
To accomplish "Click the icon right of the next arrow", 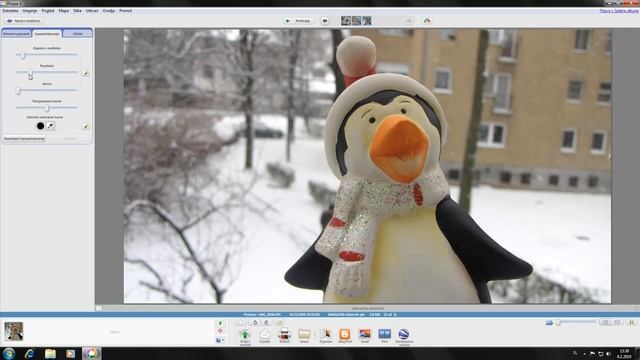I will [x=427, y=20].
